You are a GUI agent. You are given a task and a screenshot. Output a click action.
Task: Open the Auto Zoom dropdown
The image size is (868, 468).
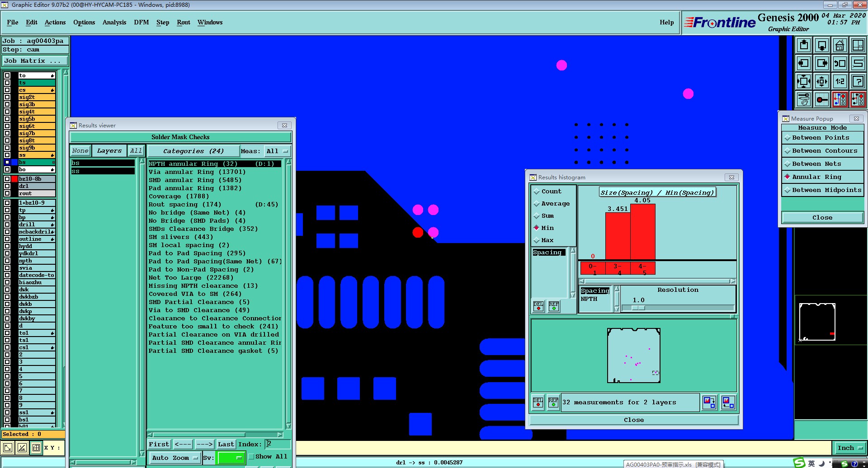(x=175, y=458)
